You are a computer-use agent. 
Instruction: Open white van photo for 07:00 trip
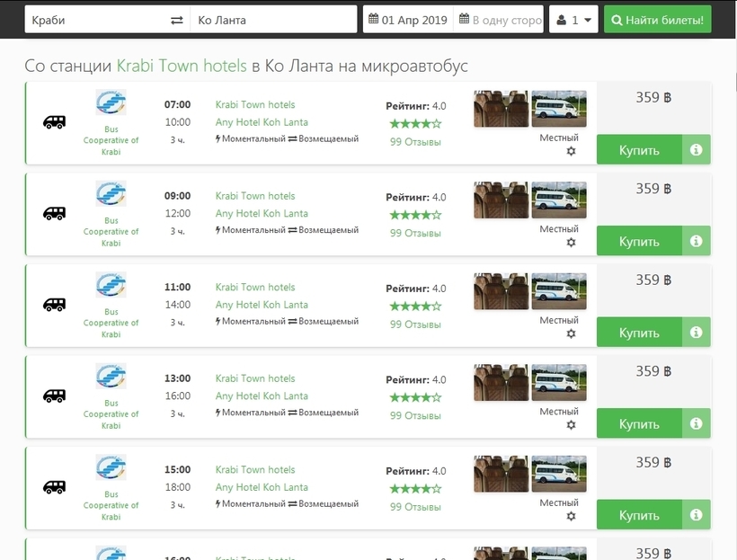pos(559,109)
